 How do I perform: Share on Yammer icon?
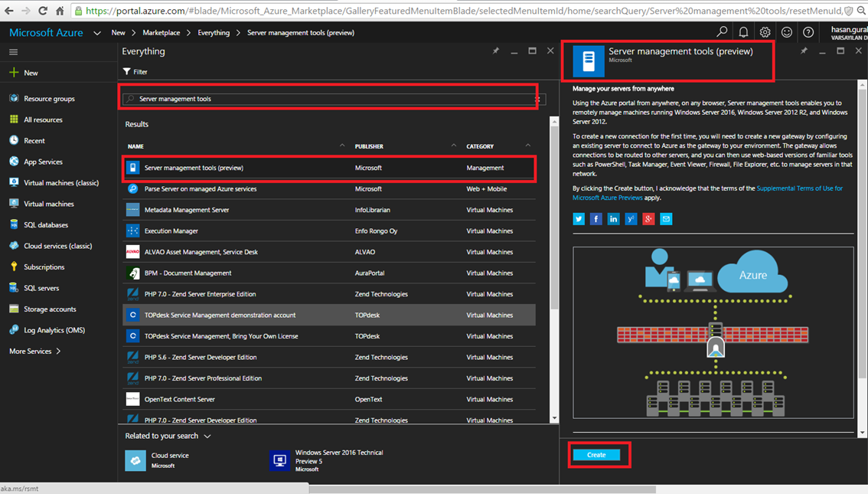pyautogui.click(x=631, y=219)
